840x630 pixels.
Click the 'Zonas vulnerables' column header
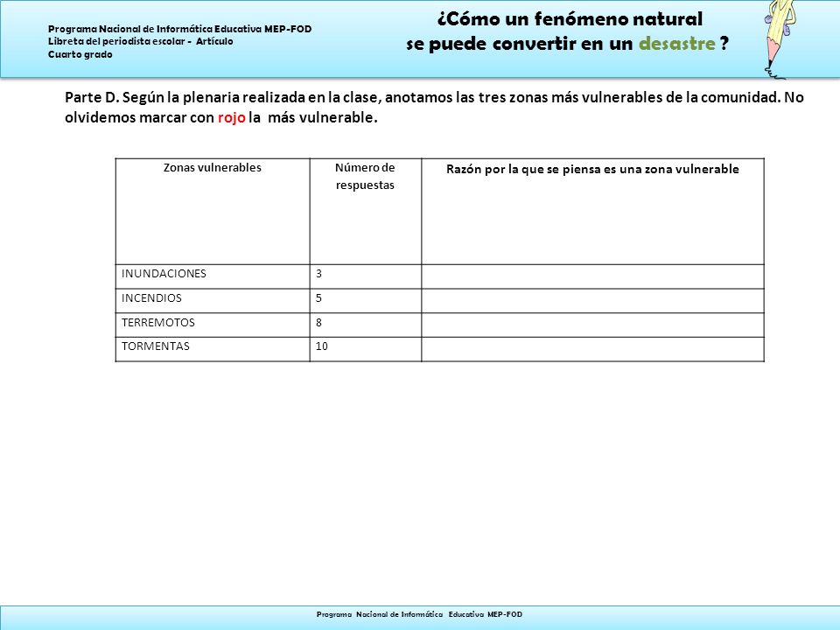[x=213, y=211]
